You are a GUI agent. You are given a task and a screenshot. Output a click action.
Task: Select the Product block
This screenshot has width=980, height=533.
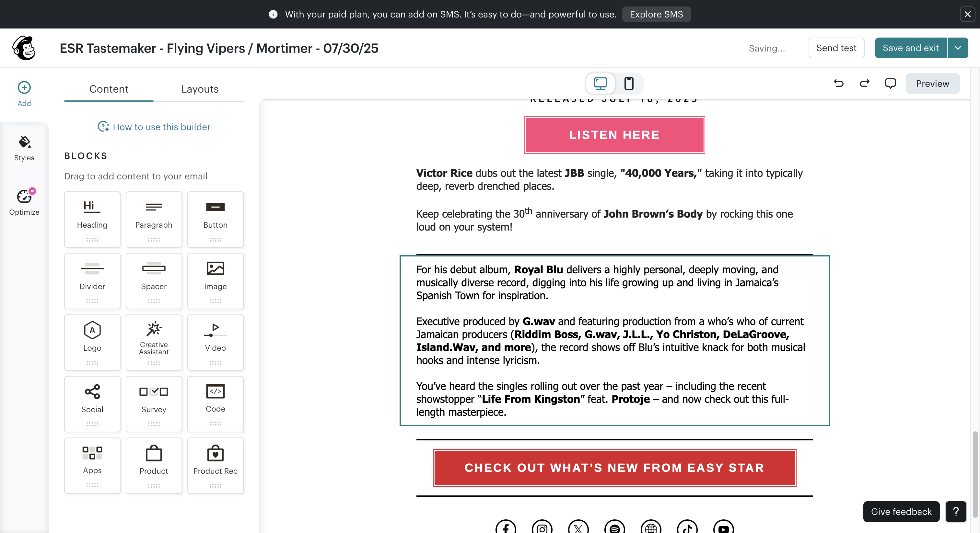(154, 466)
